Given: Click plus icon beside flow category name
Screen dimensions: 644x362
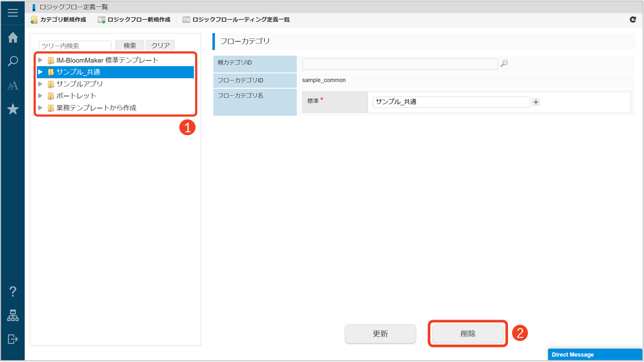Looking at the screenshot, I should [x=536, y=102].
